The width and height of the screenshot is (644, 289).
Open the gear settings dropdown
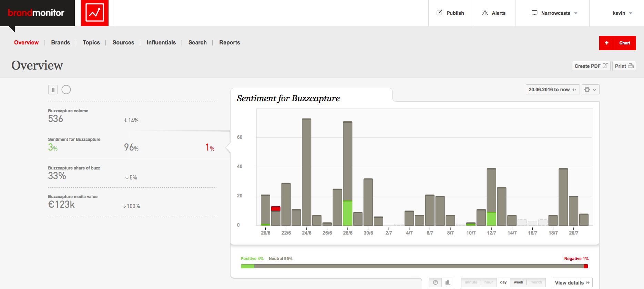(591, 90)
